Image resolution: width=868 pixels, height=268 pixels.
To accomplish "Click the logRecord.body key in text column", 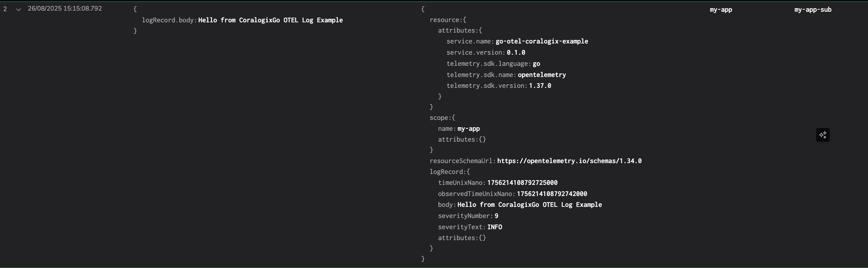I will coord(168,20).
